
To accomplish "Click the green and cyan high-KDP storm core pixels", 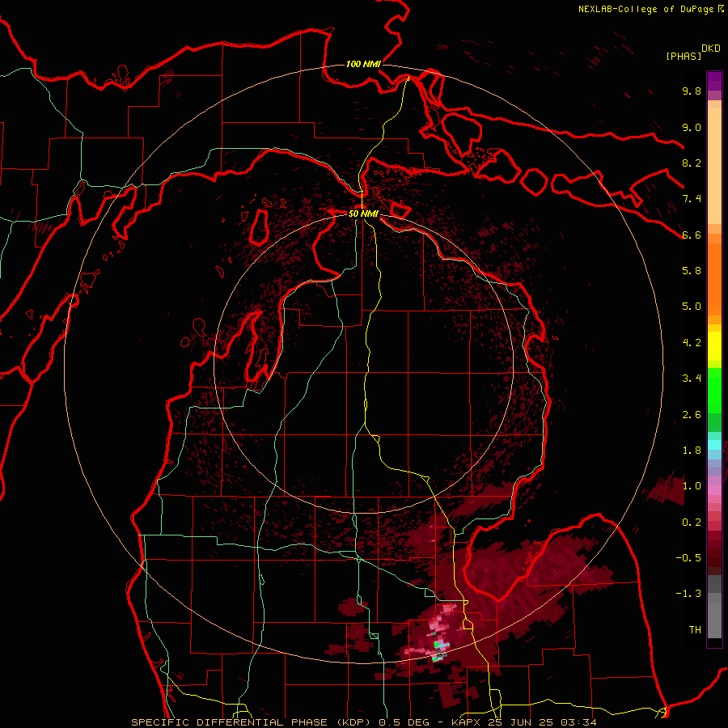I will [438, 650].
